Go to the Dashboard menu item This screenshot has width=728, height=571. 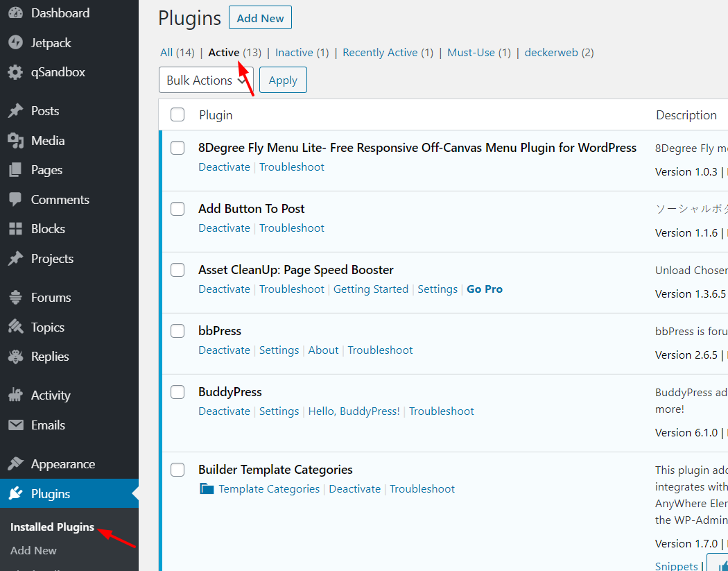pyautogui.click(x=69, y=13)
